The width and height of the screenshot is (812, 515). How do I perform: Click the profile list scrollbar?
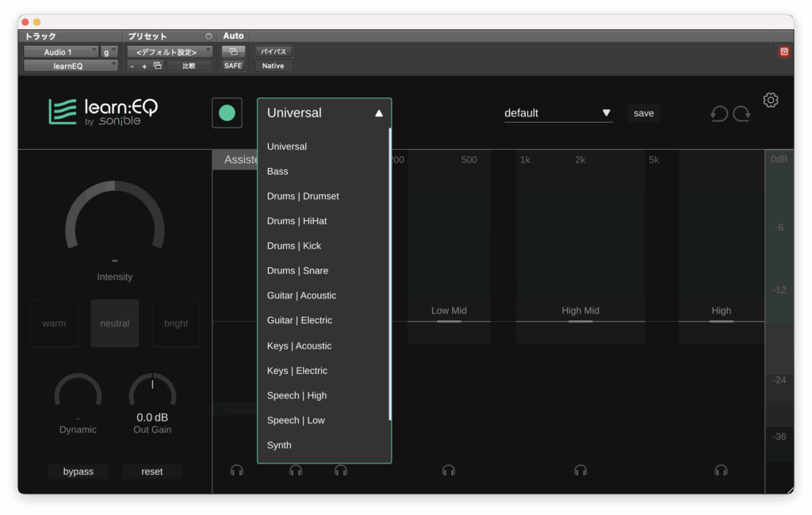point(389,274)
